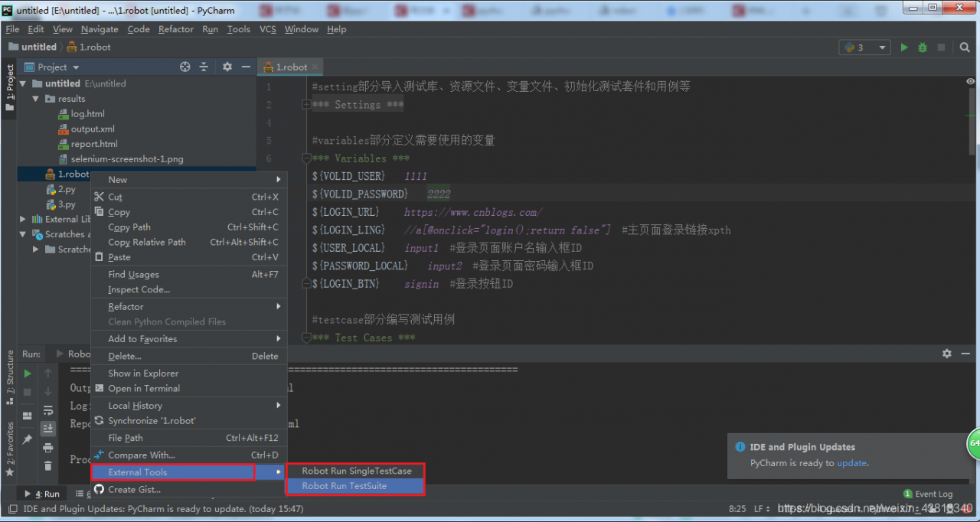
Task: Open New submenu in context menu
Action: [188, 180]
